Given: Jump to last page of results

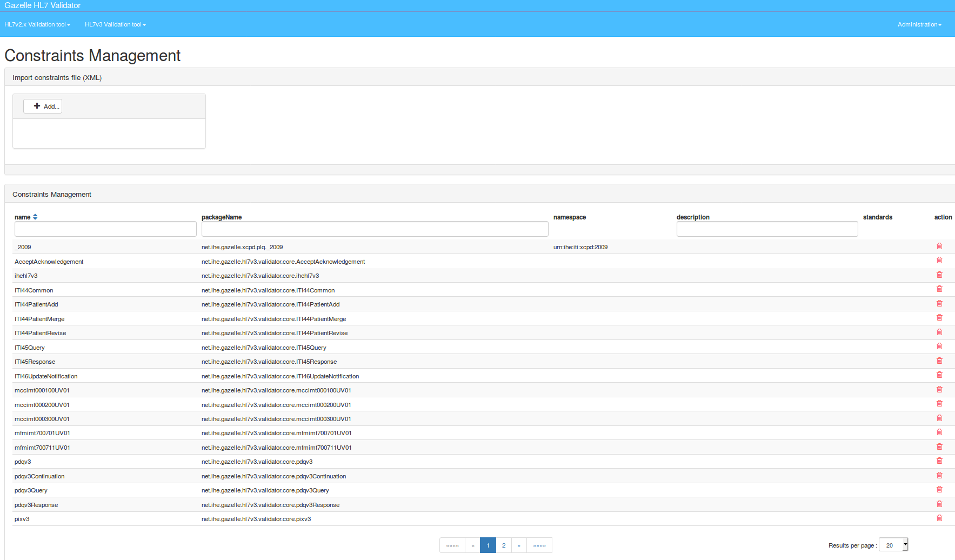Looking at the screenshot, I should pos(539,545).
